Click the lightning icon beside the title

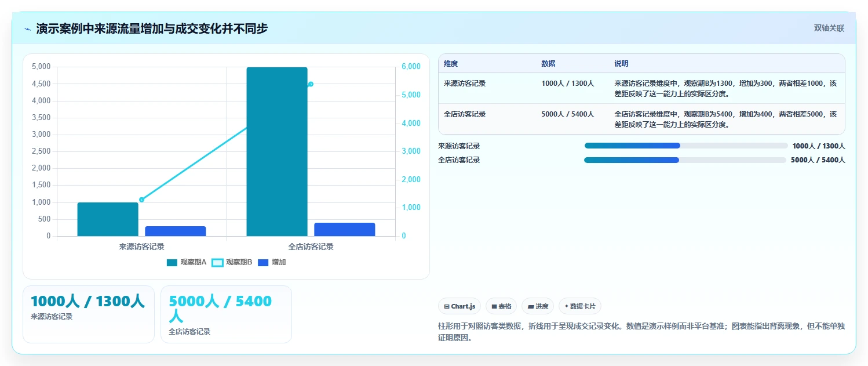pos(28,29)
